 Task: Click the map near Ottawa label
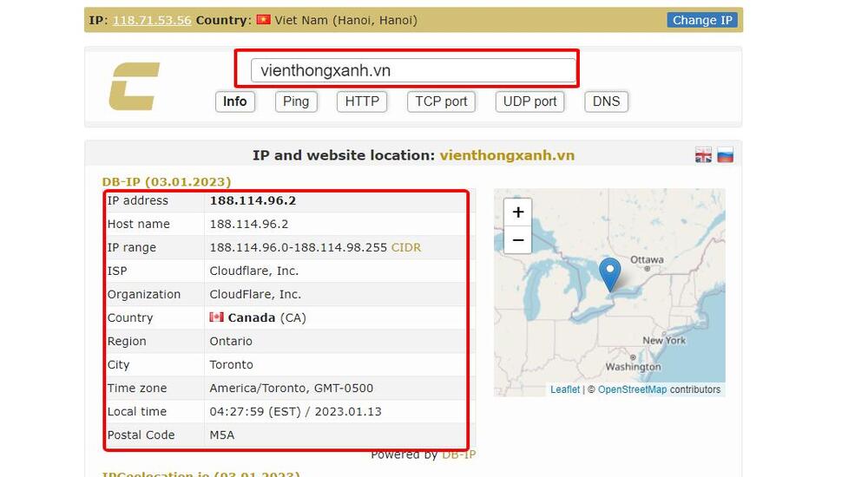click(647, 259)
